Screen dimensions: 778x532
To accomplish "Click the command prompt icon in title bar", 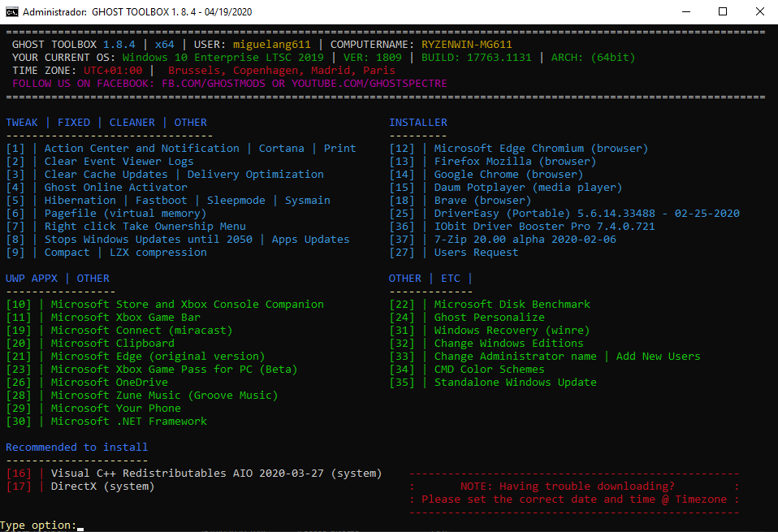I will click(12, 11).
